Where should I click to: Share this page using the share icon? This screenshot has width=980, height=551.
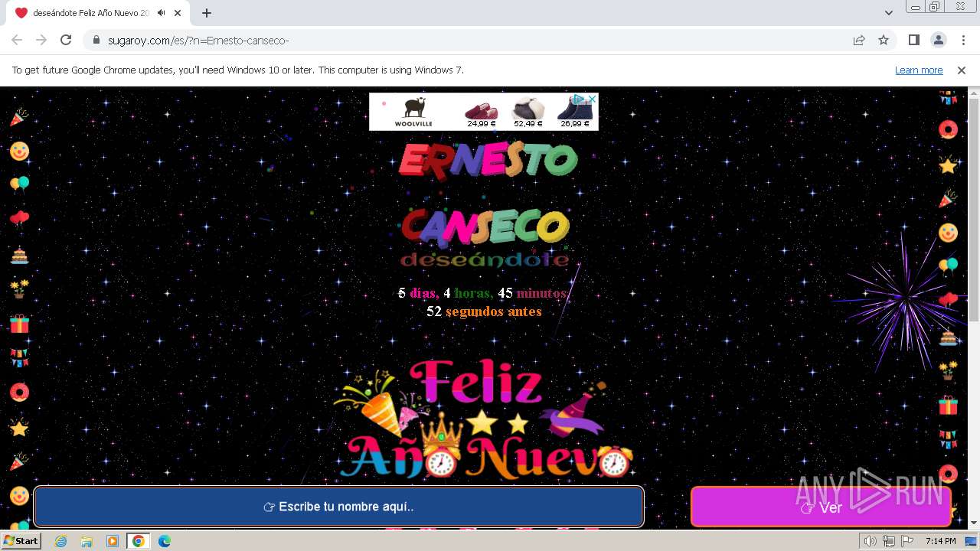(x=859, y=40)
